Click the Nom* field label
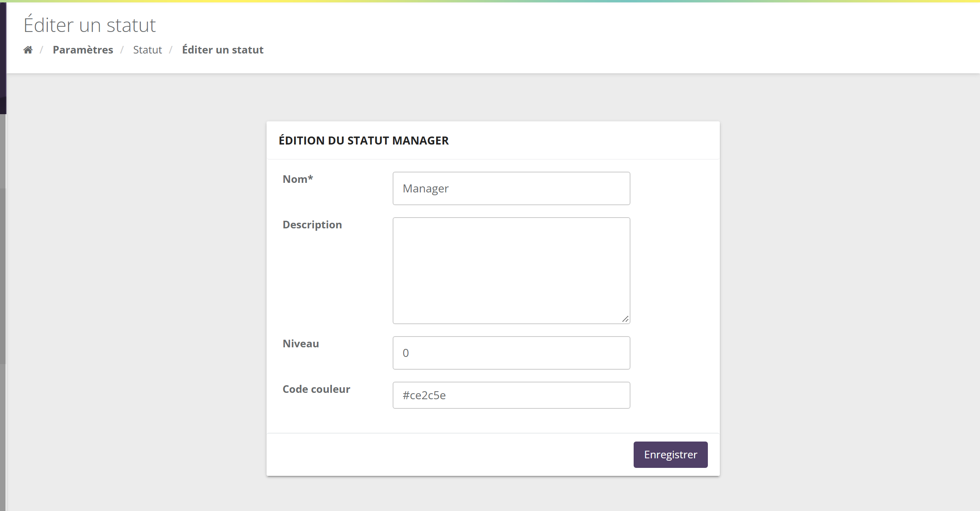 298,179
